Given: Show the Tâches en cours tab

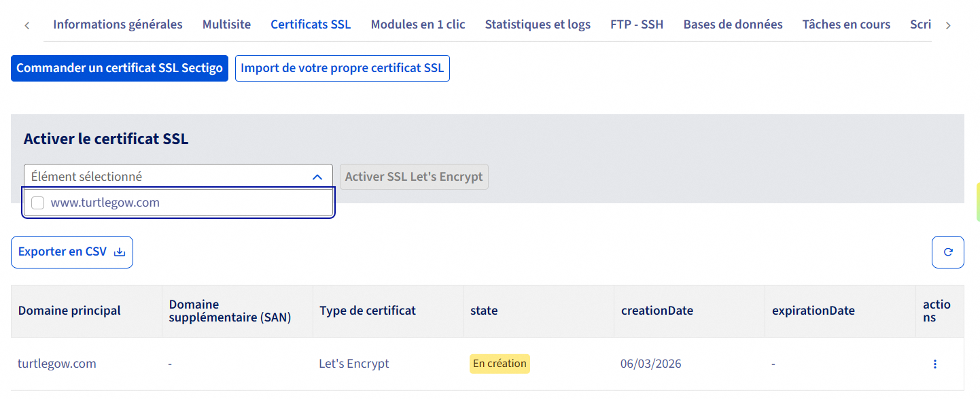Looking at the screenshot, I should [846, 24].
